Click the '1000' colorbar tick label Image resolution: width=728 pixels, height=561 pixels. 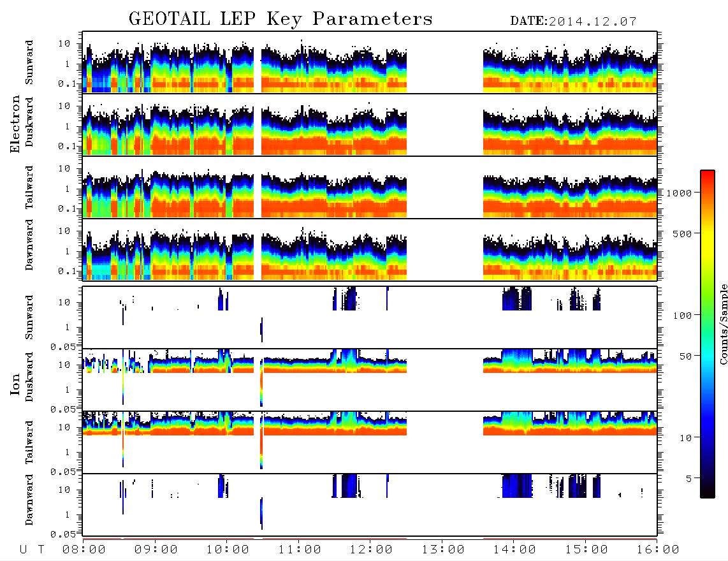pyautogui.click(x=679, y=193)
